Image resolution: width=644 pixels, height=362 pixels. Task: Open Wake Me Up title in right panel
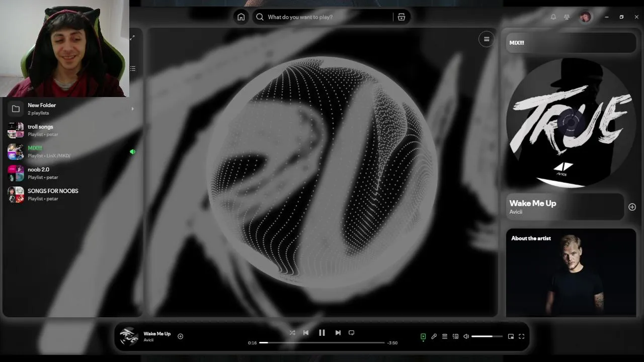[532, 203]
